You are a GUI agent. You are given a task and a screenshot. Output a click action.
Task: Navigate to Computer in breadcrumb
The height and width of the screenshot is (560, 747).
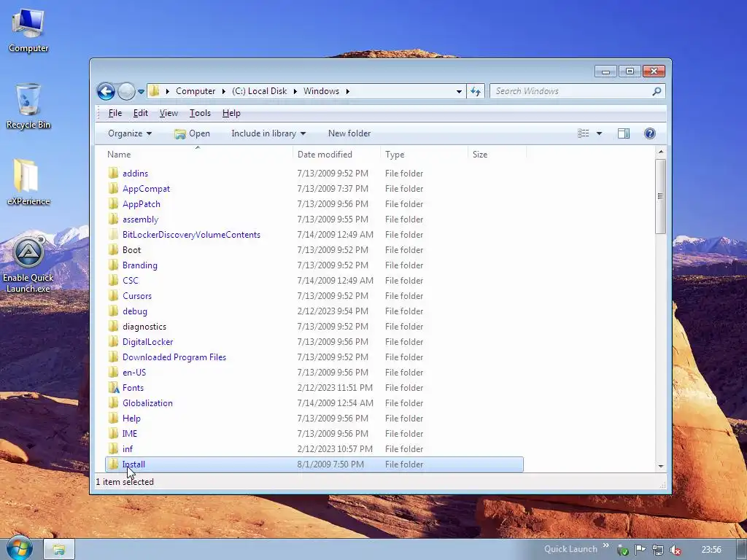click(196, 91)
